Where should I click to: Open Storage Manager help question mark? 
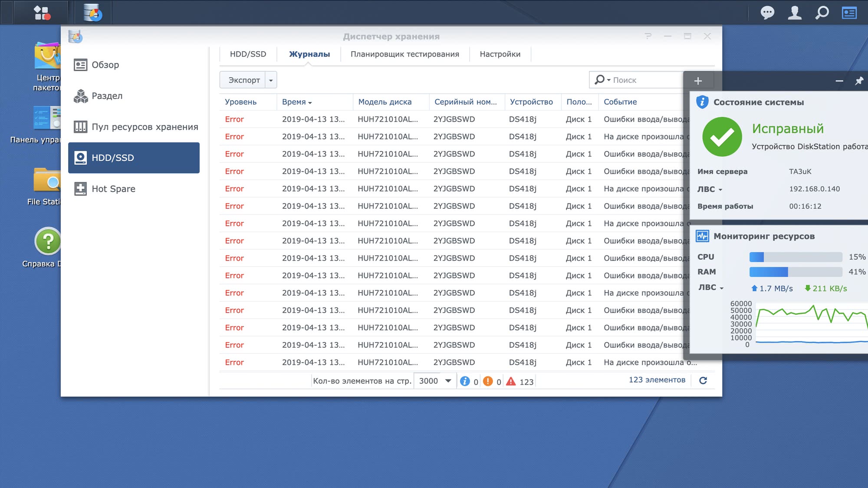tap(648, 36)
